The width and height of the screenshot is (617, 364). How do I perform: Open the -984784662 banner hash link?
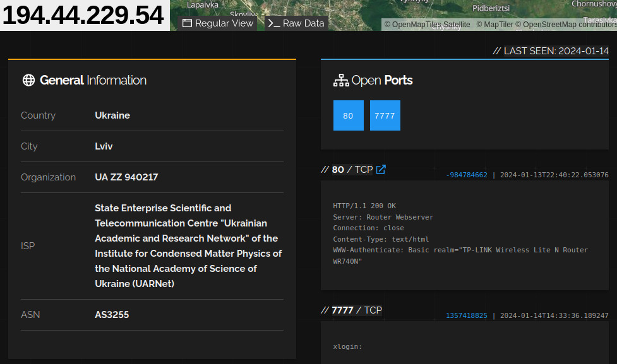point(467,174)
